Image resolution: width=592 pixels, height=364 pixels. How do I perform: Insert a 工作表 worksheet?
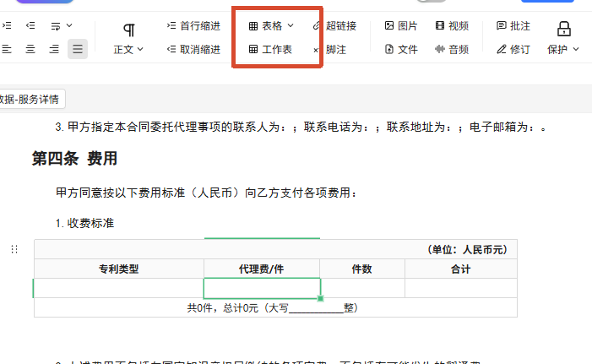(270, 50)
